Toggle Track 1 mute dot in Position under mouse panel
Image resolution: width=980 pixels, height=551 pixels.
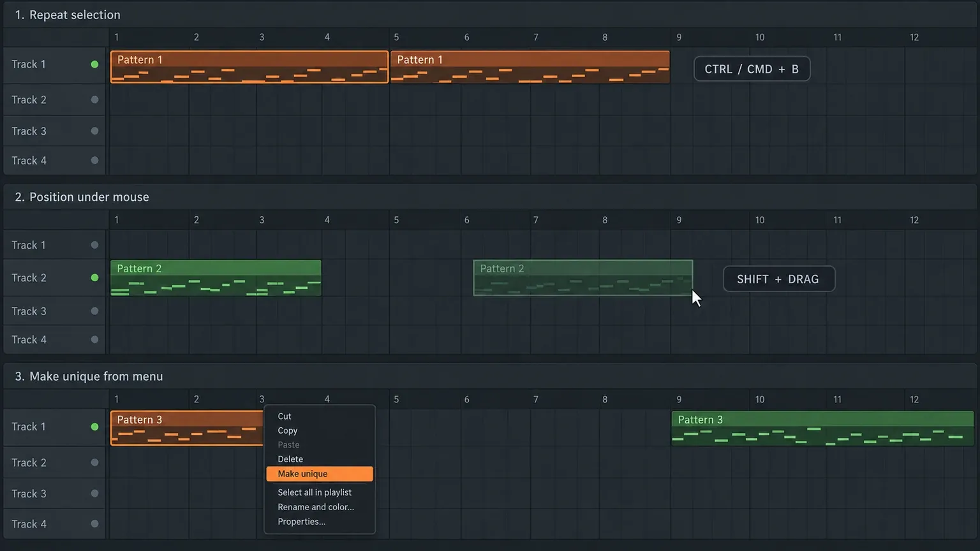point(94,245)
